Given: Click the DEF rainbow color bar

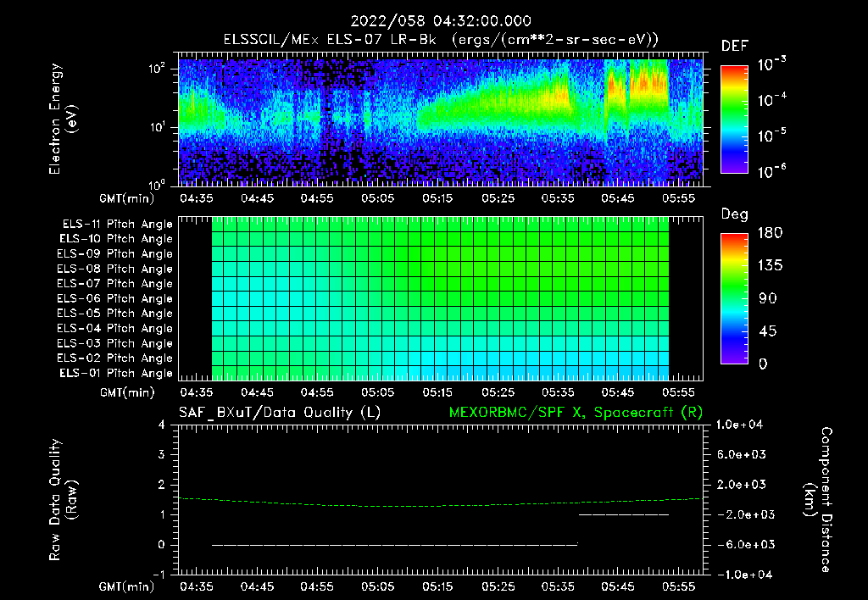Looking at the screenshot, I should [x=733, y=119].
